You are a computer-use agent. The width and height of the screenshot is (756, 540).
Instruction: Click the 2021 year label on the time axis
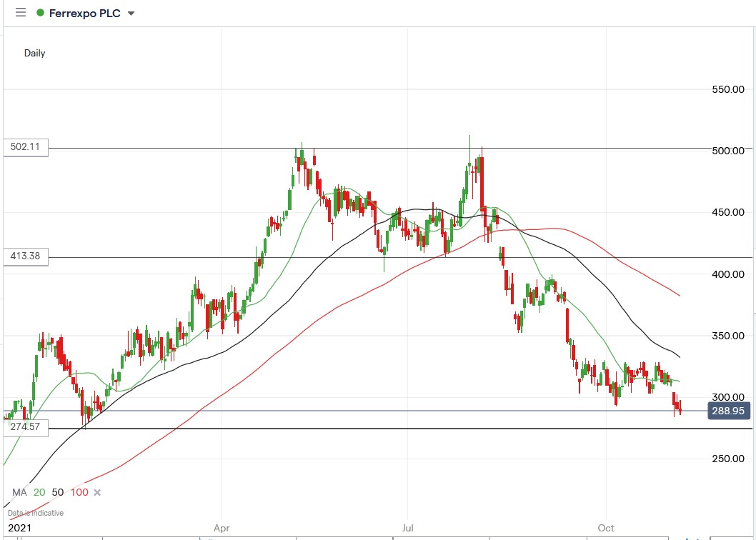pyautogui.click(x=19, y=529)
